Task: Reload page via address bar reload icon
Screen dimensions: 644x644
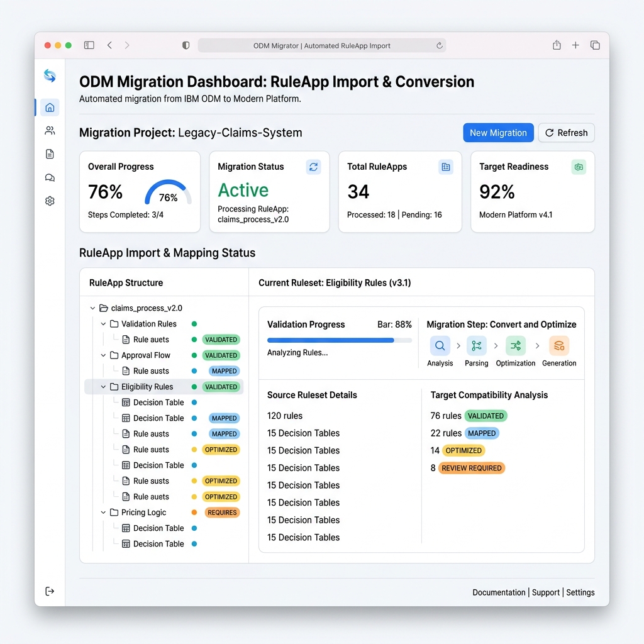Action: (x=440, y=45)
